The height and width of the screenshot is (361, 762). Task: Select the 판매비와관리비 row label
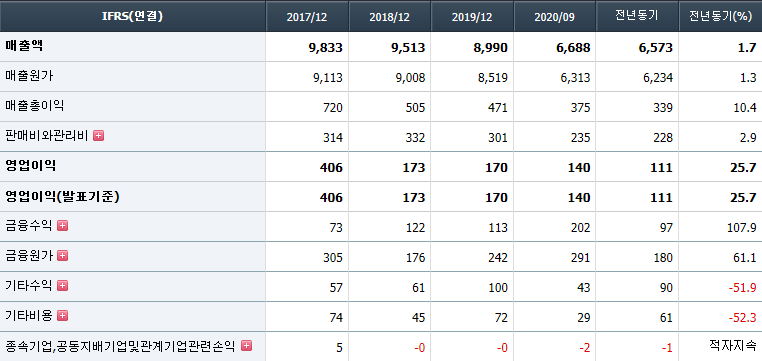47,136
